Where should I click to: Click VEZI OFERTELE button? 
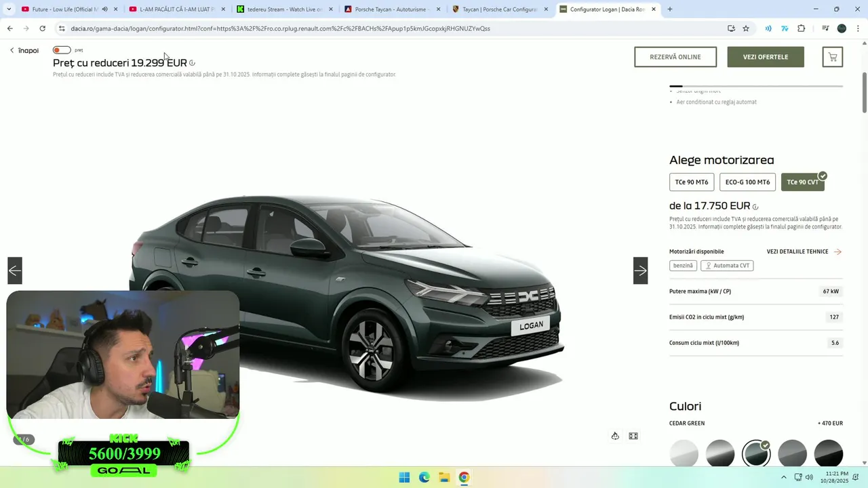click(x=766, y=57)
